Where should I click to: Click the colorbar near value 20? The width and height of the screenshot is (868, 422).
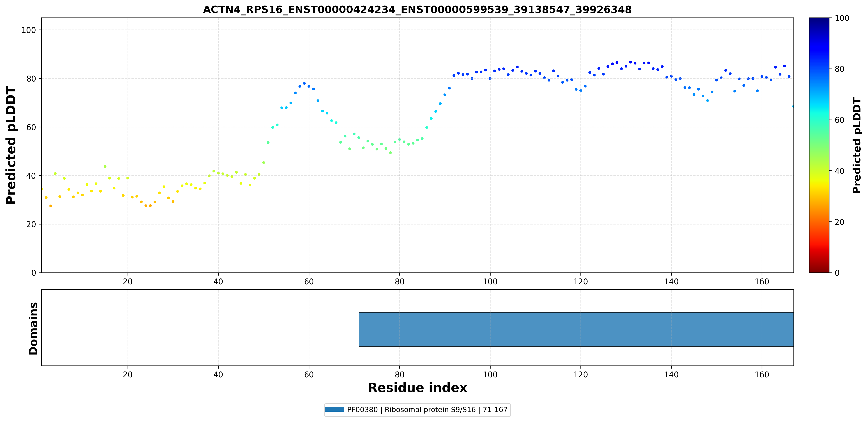(819, 222)
